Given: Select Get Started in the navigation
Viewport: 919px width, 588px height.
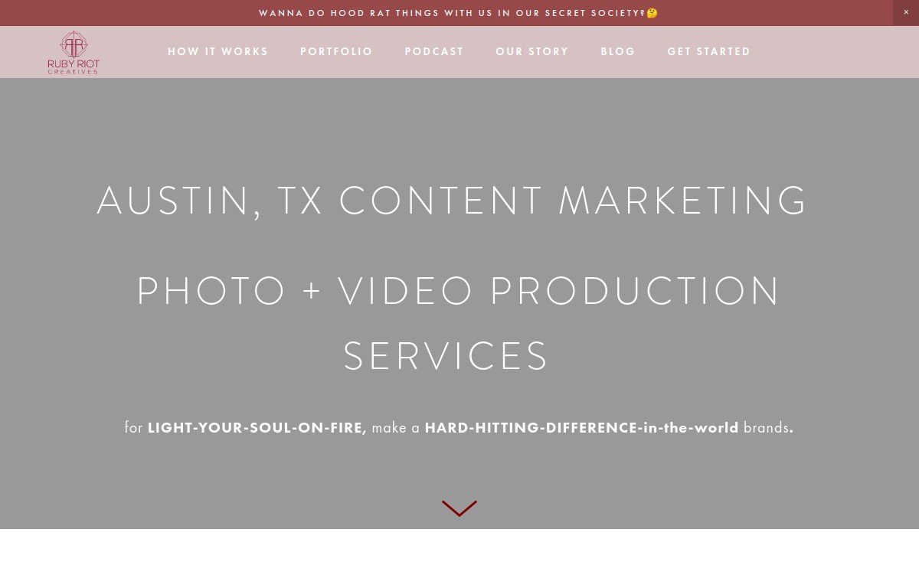Looking at the screenshot, I should click(x=709, y=51).
